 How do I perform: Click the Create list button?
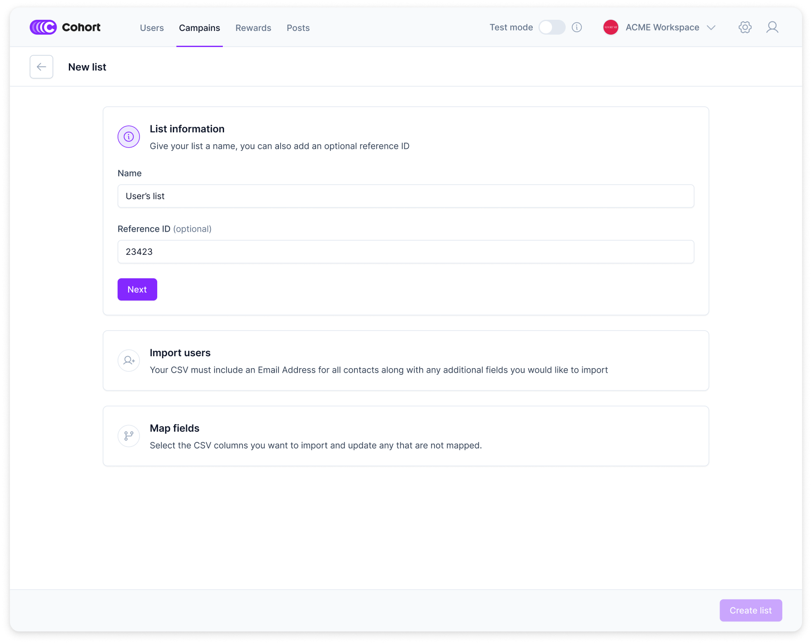[x=751, y=610]
